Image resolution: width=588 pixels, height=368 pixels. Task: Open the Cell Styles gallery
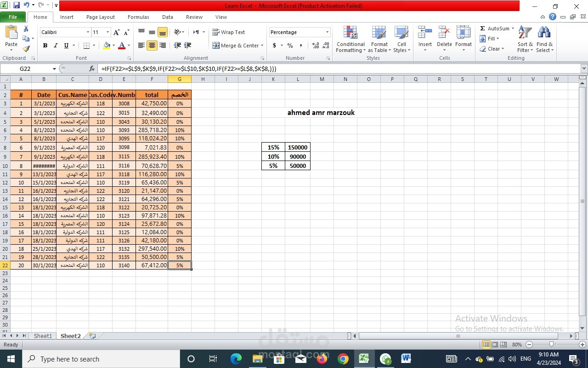point(401,40)
